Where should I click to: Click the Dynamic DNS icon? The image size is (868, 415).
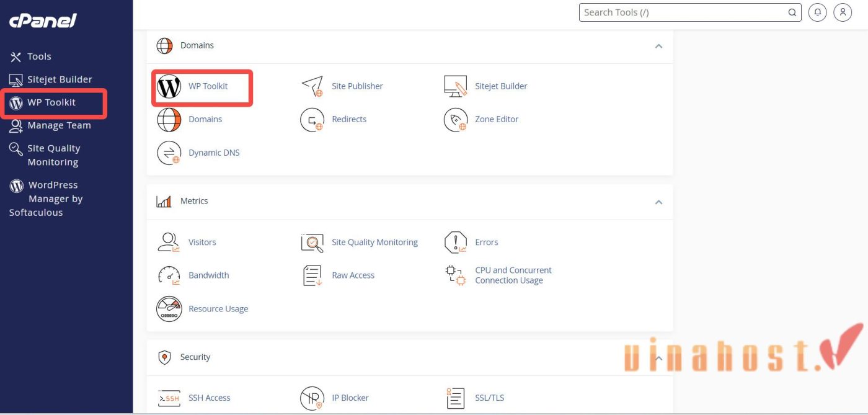point(169,153)
